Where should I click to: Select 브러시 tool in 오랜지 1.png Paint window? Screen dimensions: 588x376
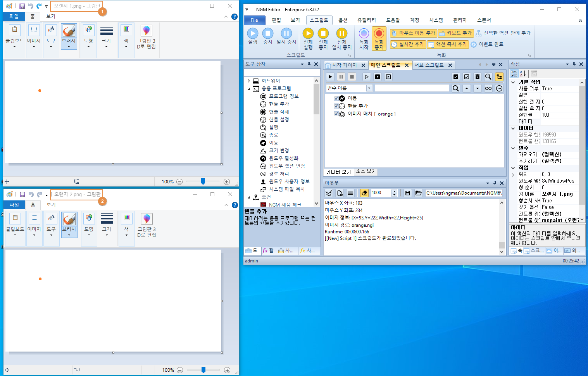coord(69,36)
